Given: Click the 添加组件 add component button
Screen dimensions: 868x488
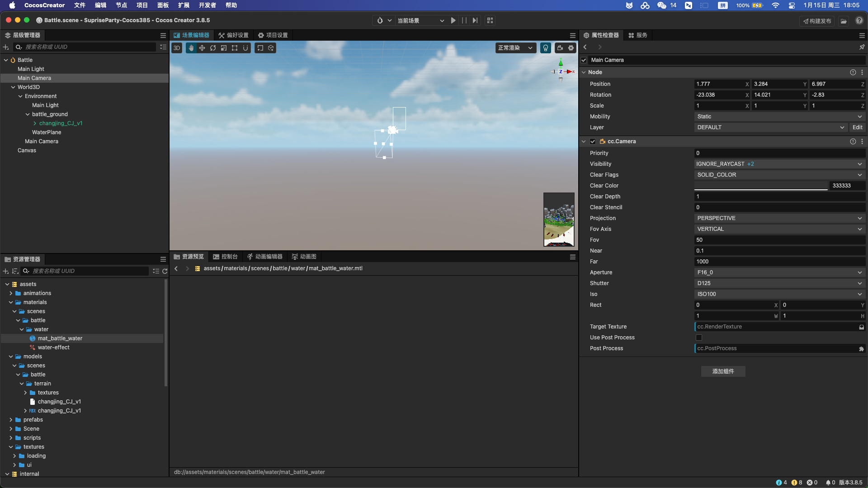Looking at the screenshot, I should (x=723, y=371).
